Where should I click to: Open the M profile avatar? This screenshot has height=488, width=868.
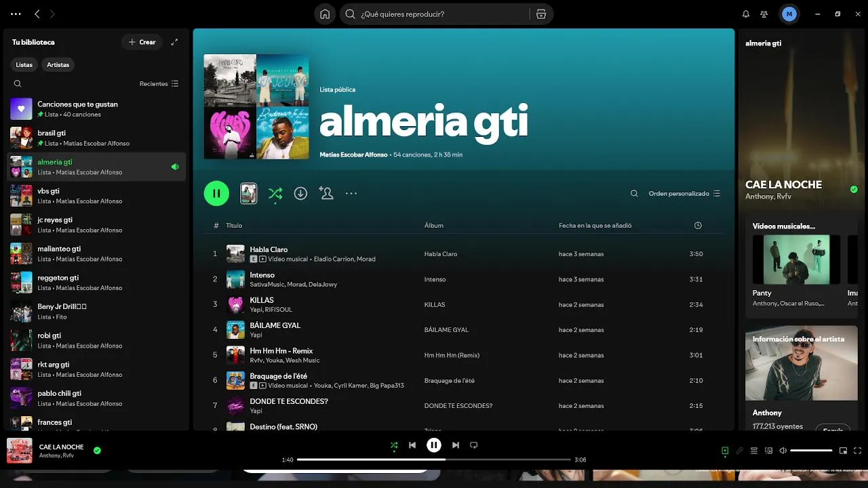click(x=789, y=14)
